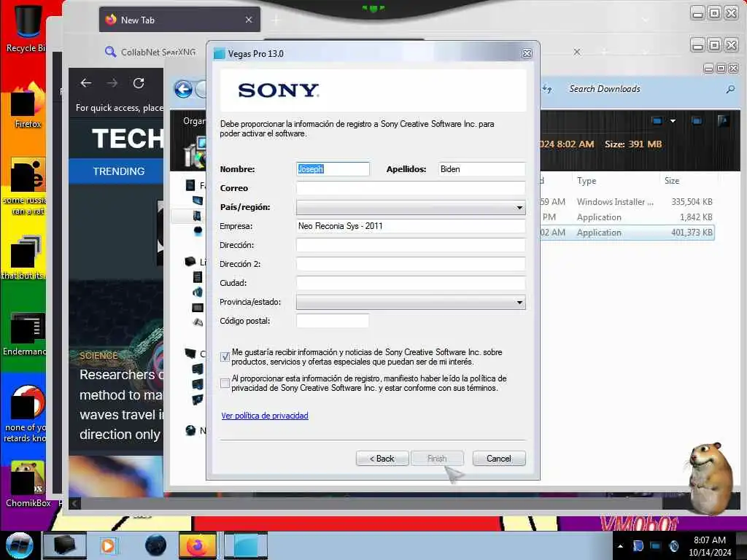Sort by the Type column header
This screenshot has width=747, height=560.
point(587,181)
